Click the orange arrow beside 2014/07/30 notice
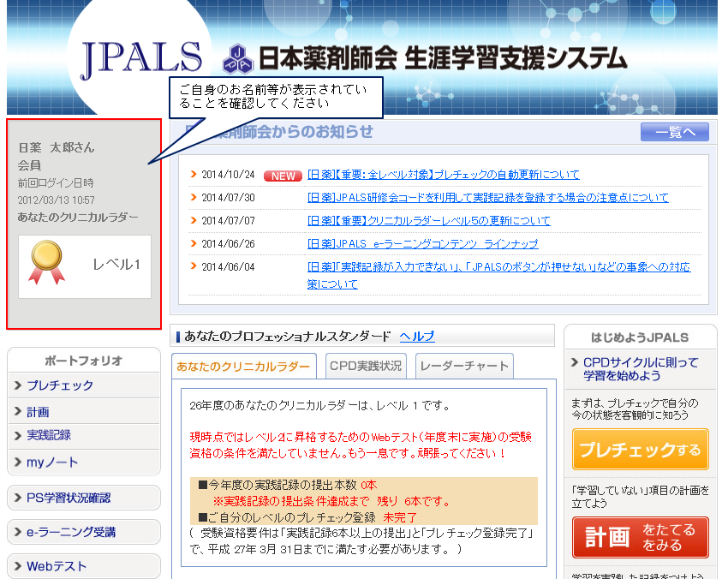Viewport: 728px width, 579px height. coord(194,197)
